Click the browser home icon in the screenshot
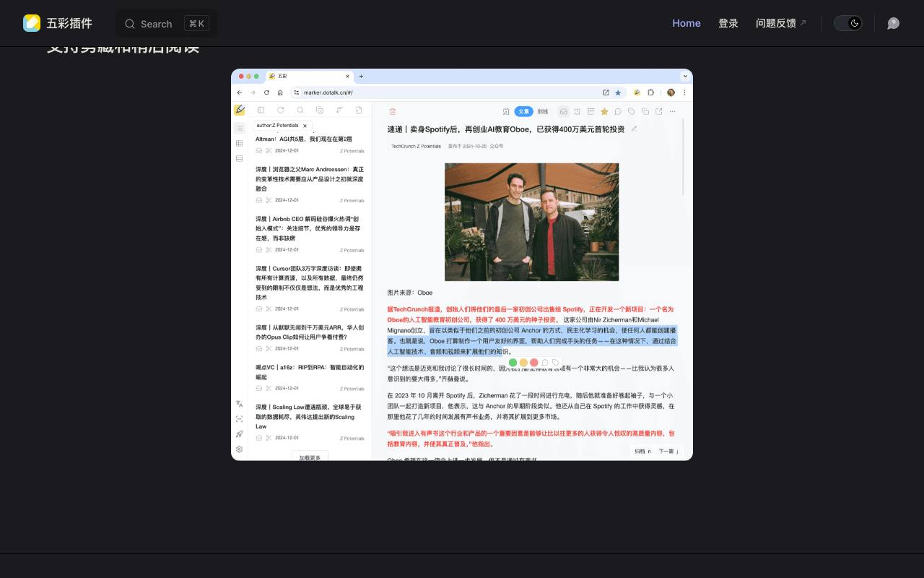 tap(280, 92)
